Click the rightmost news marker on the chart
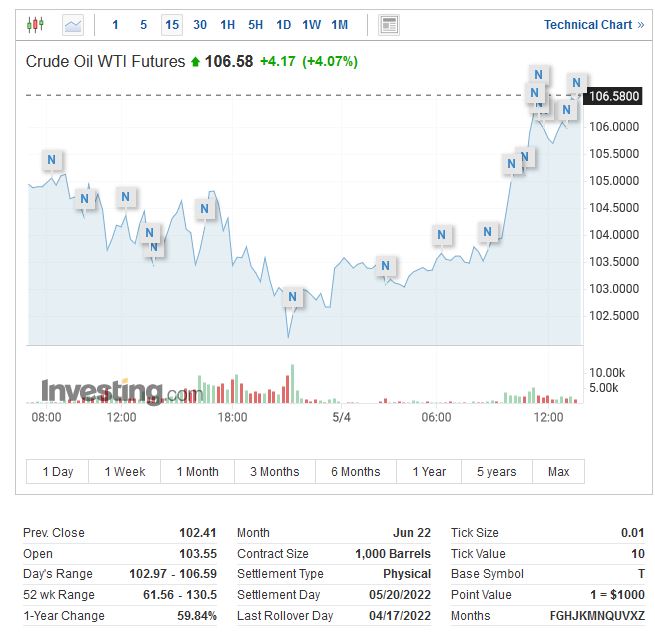 click(576, 83)
